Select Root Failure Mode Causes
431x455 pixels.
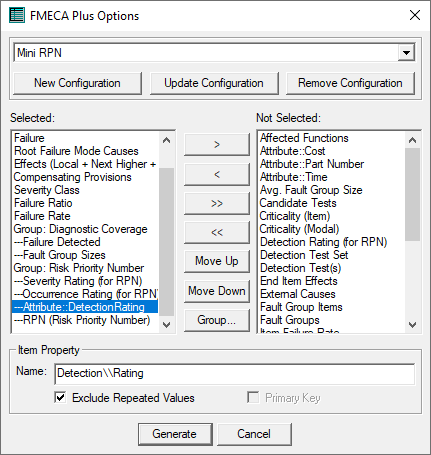coord(85,151)
